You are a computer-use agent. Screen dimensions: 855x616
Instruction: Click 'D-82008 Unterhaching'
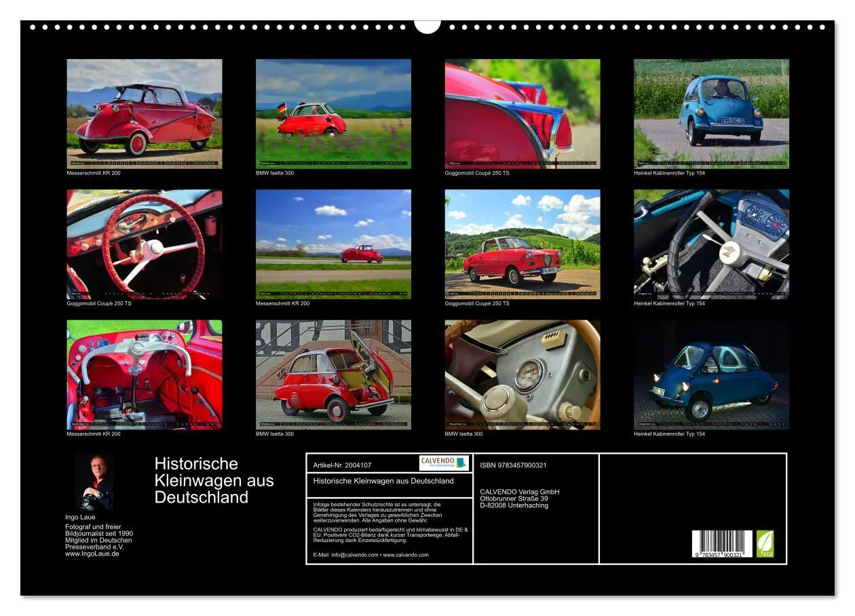514,505
